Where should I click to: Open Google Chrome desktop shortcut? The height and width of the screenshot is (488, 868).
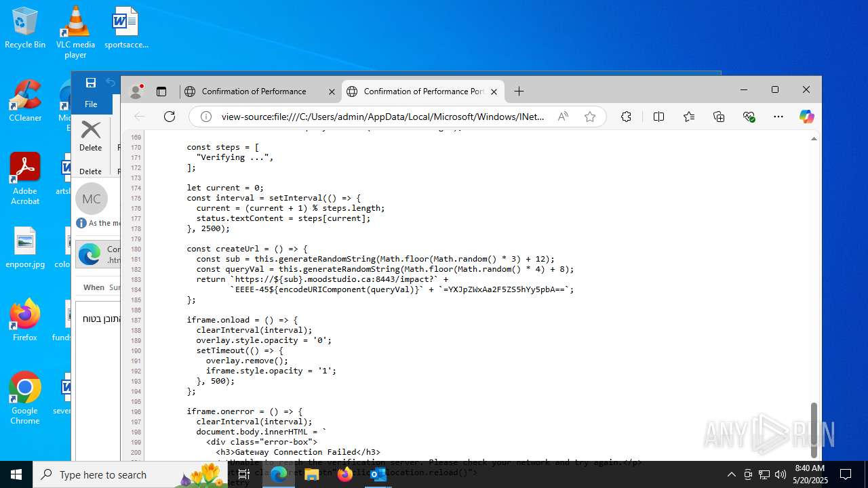coord(25,399)
